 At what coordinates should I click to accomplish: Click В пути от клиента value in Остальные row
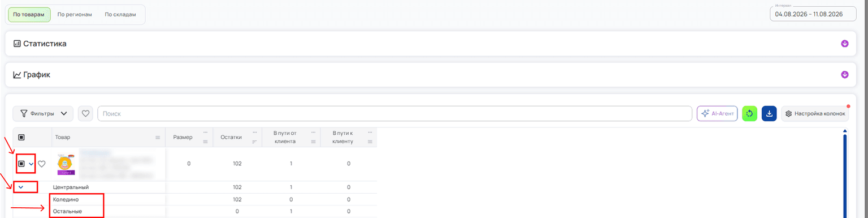click(290, 211)
